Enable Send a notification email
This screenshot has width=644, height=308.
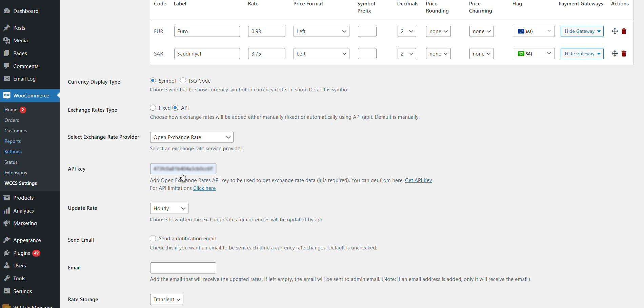(x=153, y=238)
